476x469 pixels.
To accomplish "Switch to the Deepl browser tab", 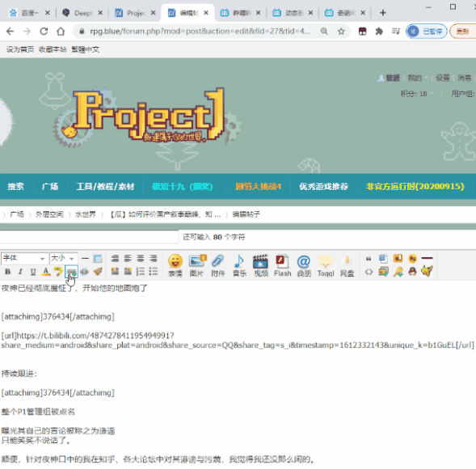I will coord(82,13).
